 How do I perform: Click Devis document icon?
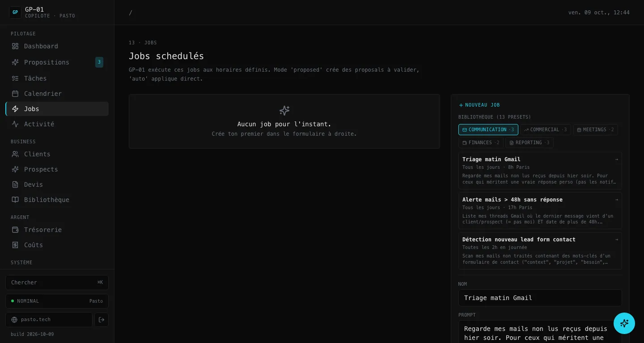point(15,184)
